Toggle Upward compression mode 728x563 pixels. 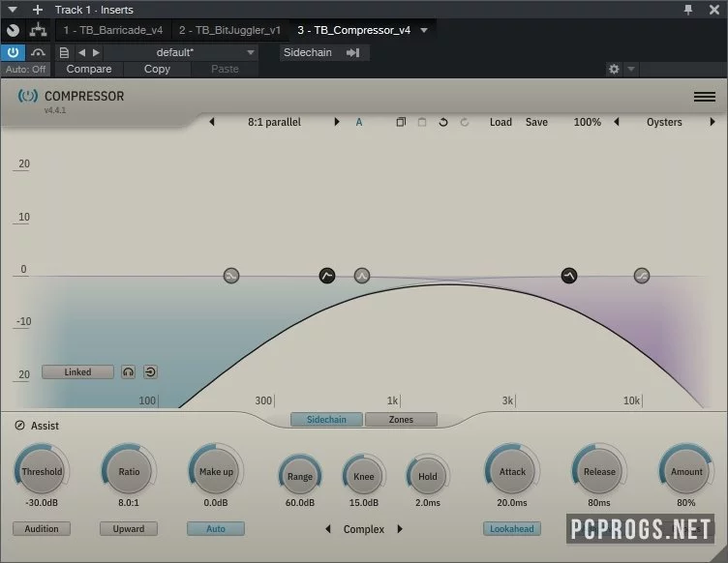[129, 529]
